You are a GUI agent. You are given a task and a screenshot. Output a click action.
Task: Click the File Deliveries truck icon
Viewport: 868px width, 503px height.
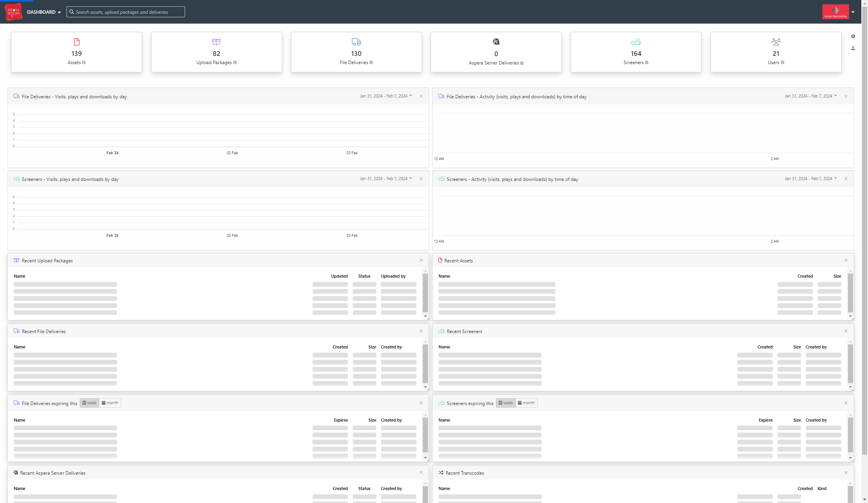coord(356,42)
